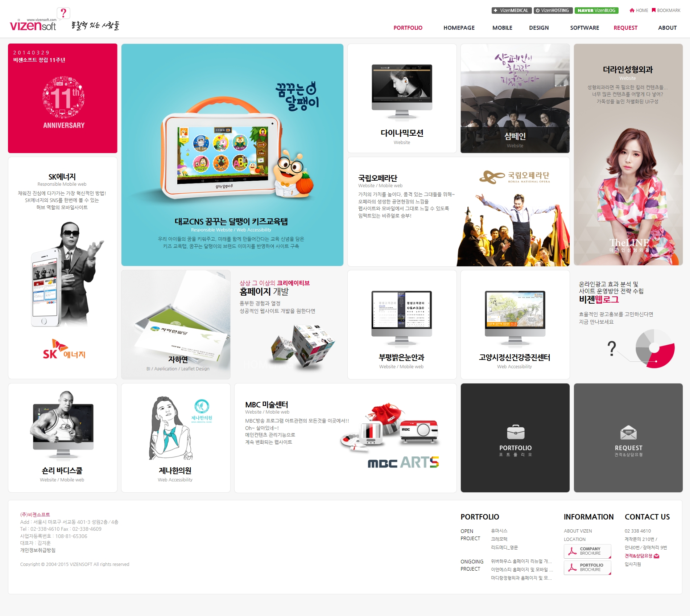The image size is (690, 616).
Task: Open the LOCATION footer link
Action: [575, 539]
